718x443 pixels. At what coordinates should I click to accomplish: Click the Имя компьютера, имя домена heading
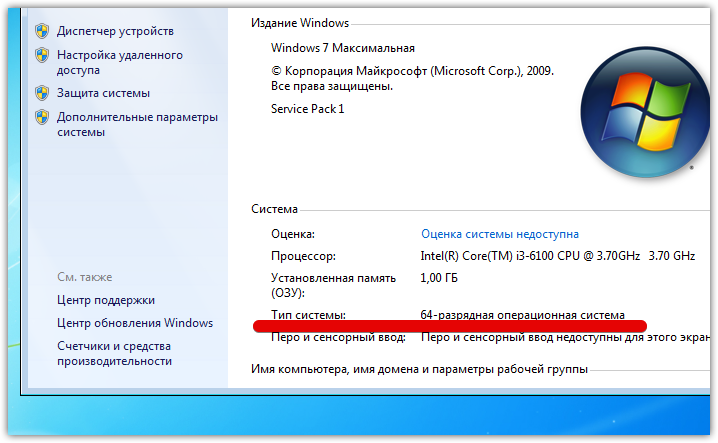419,369
